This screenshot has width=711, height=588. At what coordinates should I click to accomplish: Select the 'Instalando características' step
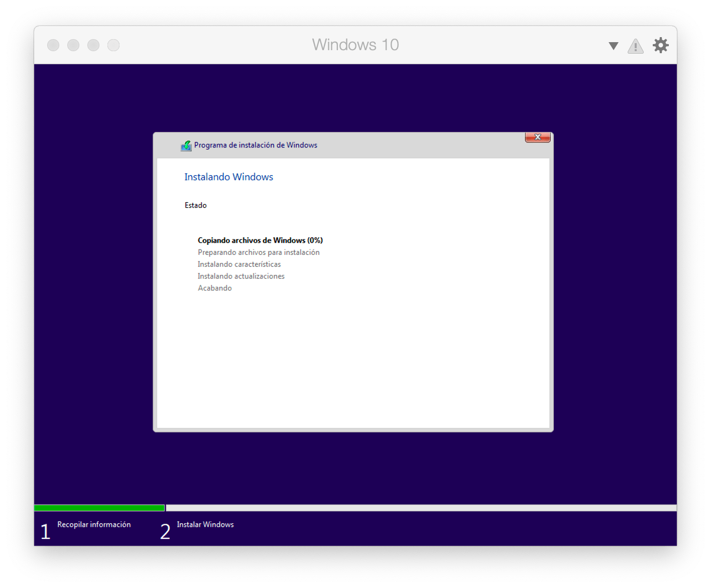pos(239,264)
